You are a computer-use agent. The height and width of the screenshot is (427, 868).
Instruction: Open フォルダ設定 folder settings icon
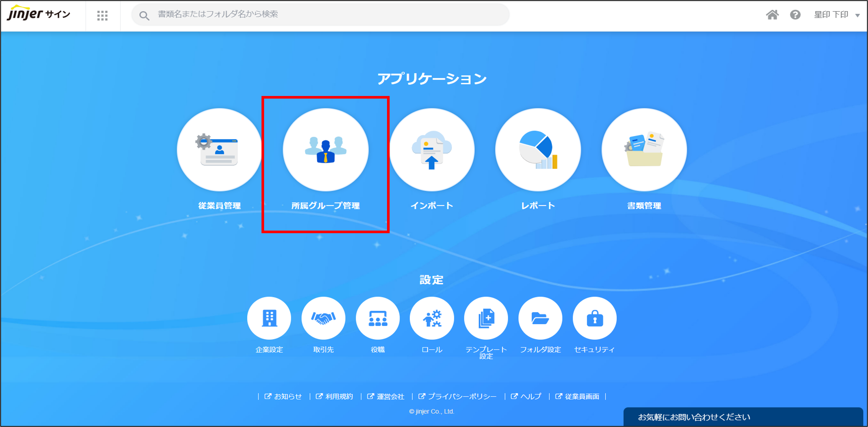[x=540, y=318]
